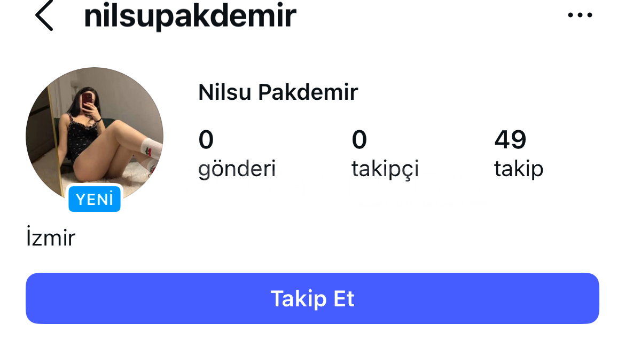Open the takip following label
The height and width of the screenshot is (364, 625).
tap(518, 169)
